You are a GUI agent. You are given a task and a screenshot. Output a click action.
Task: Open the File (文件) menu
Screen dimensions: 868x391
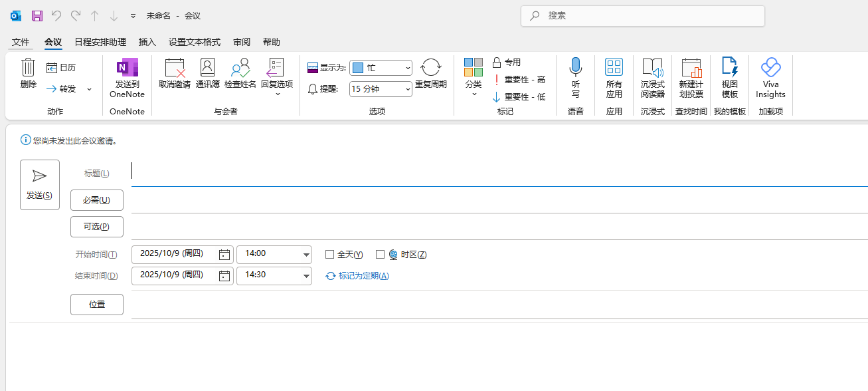click(21, 42)
